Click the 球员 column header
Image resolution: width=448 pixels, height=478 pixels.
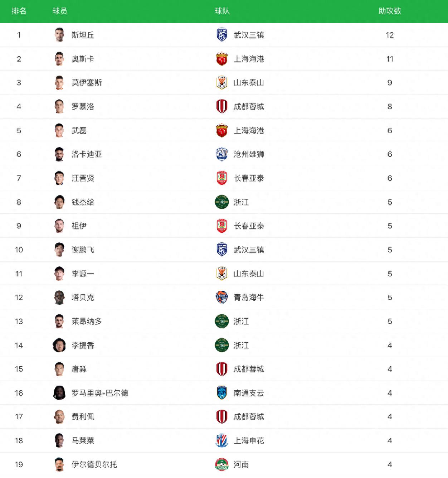click(x=60, y=11)
